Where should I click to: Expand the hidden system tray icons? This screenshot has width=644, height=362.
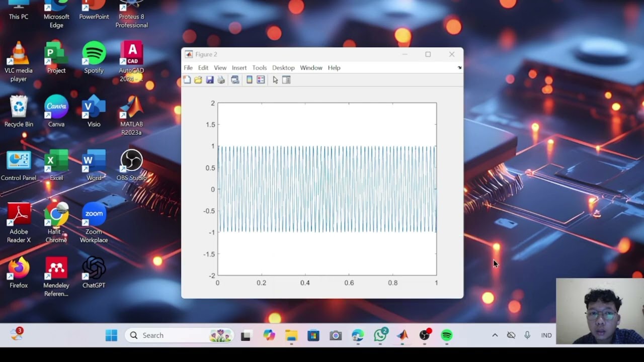coord(495,335)
